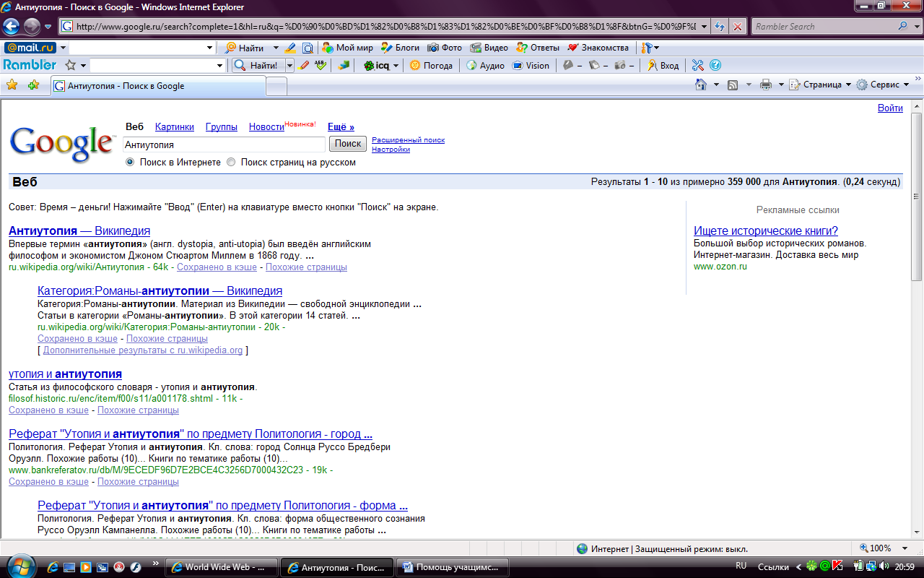Open Ответы from Mail.ru toolbar
This screenshot has width=924, height=578.
(x=538, y=48)
